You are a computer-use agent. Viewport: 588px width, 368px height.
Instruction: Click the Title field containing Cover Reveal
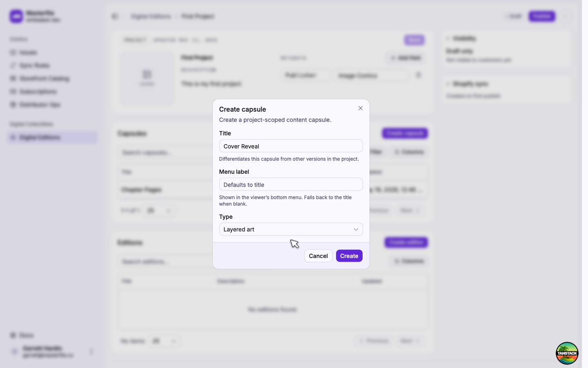(x=291, y=146)
